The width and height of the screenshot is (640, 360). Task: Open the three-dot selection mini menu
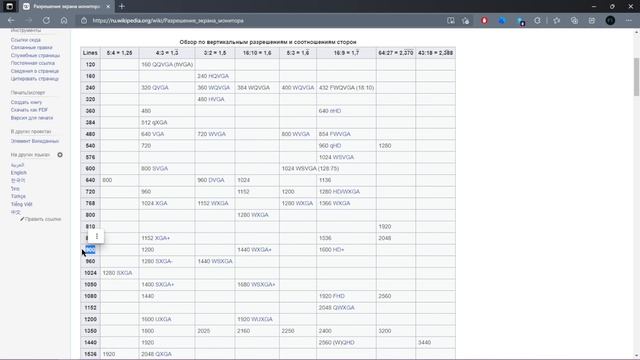[97, 236]
